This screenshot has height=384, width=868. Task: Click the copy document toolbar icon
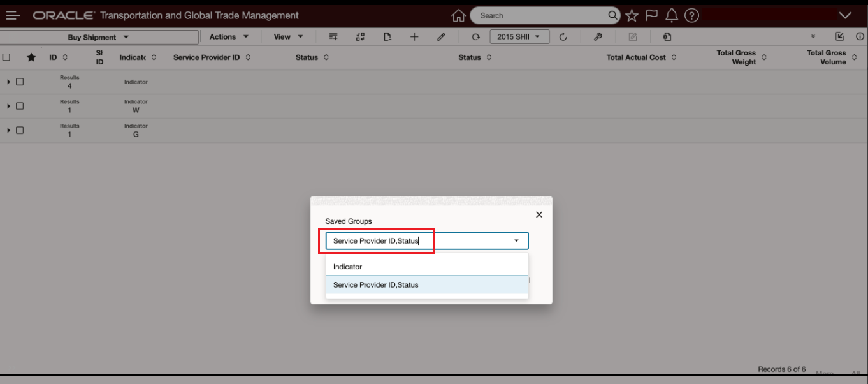pos(667,37)
